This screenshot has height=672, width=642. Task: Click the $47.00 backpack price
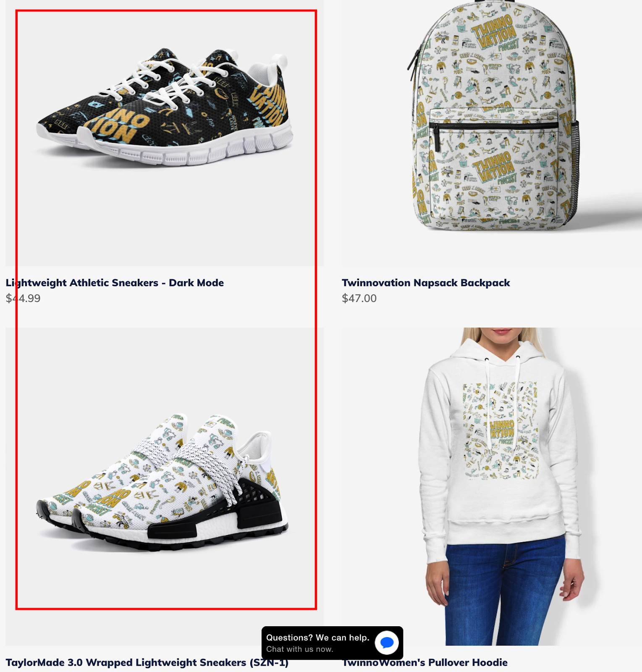pos(359,298)
